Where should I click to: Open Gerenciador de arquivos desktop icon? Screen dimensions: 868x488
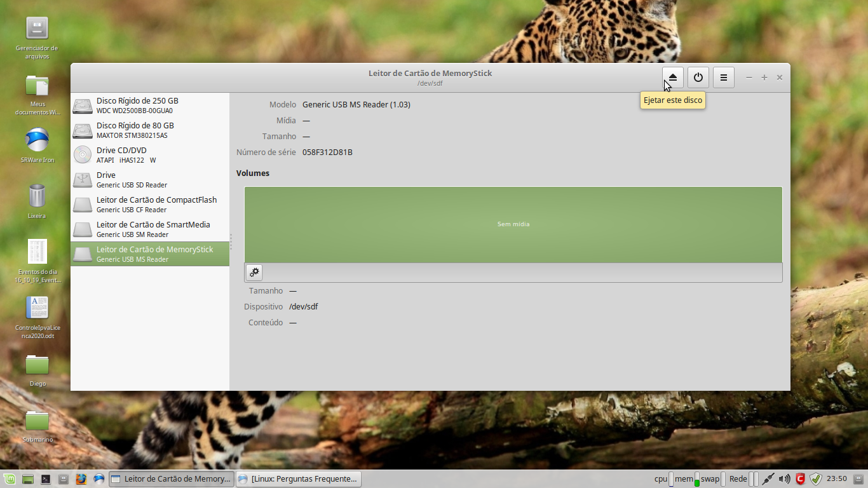click(x=37, y=38)
